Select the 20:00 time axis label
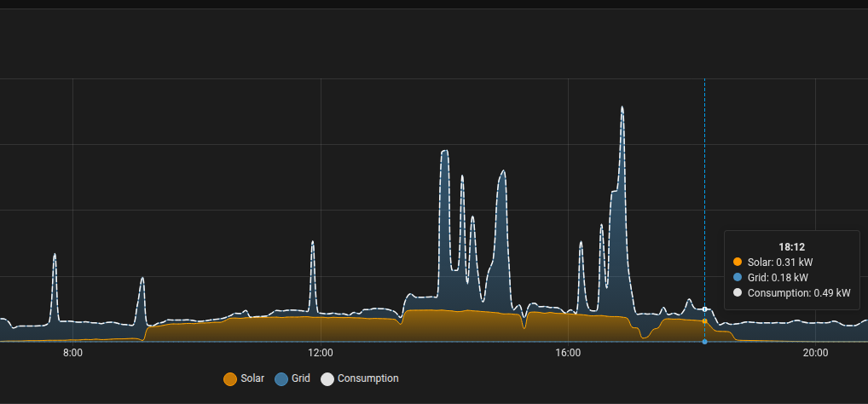Screen dimensions: 868x404 coord(815,353)
